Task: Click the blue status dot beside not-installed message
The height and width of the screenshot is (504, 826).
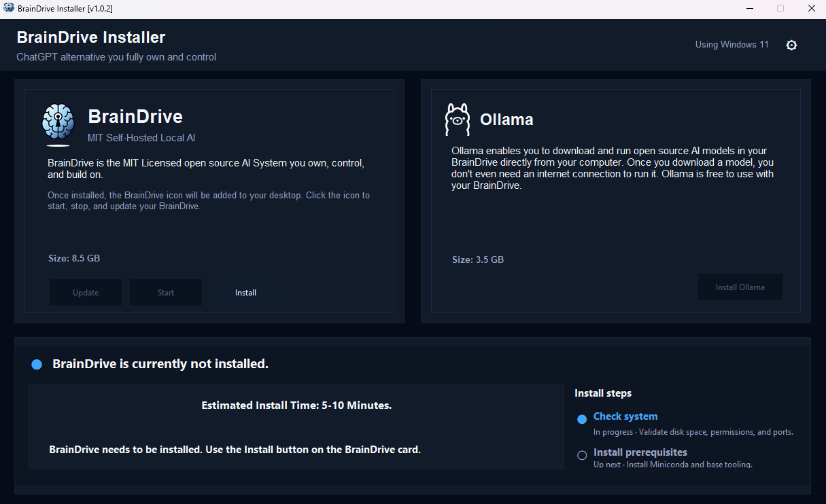Action: pyautogui.click(x=37, y=365)
